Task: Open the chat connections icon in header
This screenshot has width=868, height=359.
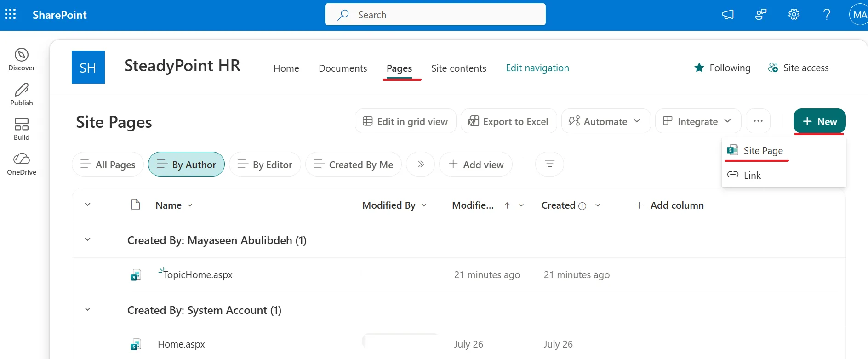Action: (761, 15)
